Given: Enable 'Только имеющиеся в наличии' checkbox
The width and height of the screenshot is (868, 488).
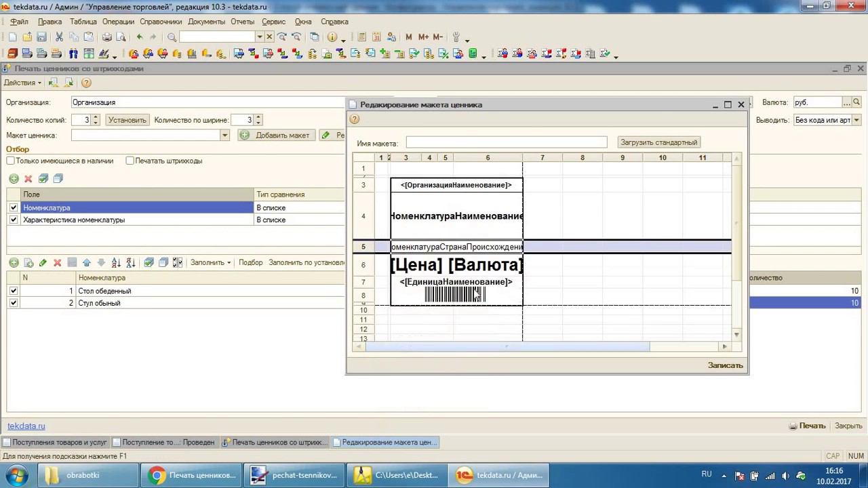Looking at the screenshot, I should coord(11,161).
